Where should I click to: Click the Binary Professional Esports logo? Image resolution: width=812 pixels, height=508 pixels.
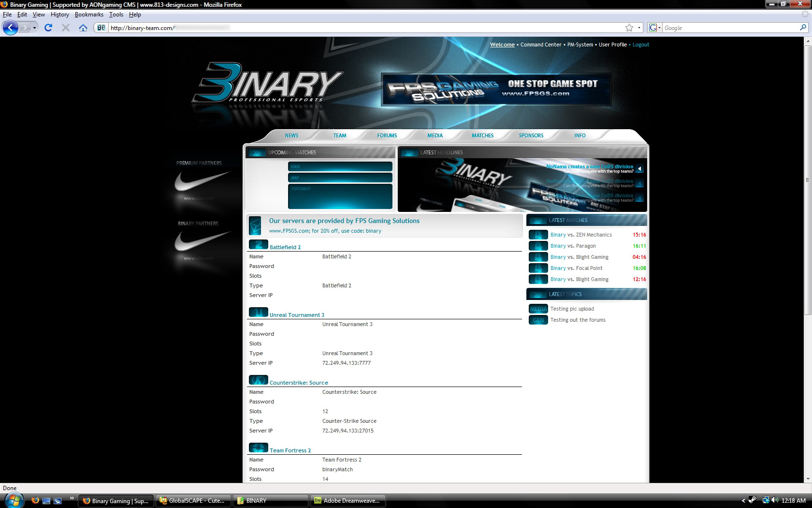coord(267,82)
